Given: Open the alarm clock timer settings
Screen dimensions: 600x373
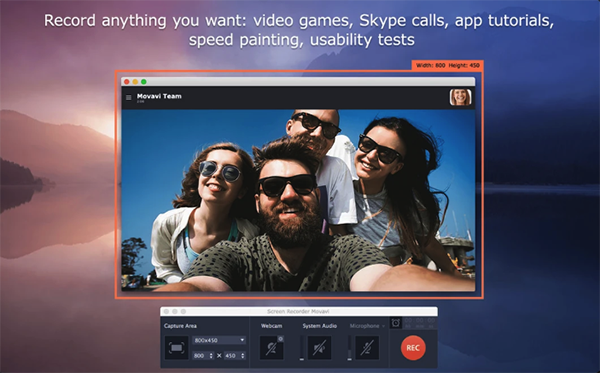Looking at the screenshot, I should [396, 323].
